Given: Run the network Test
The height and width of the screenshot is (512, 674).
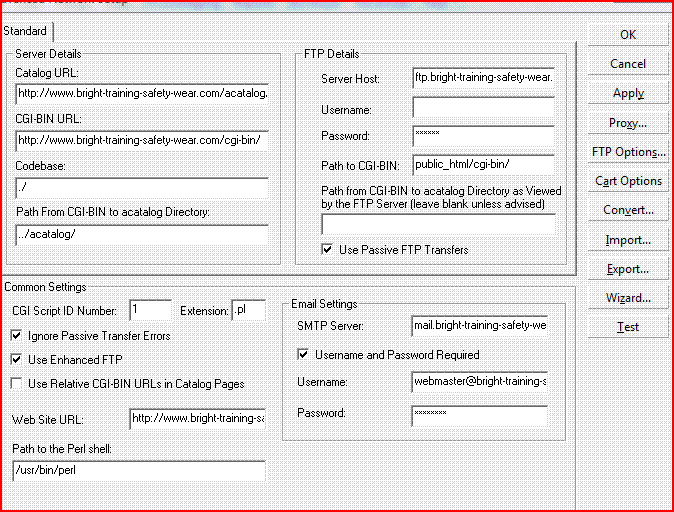Looking at the screenshot, I should (627, 327).
